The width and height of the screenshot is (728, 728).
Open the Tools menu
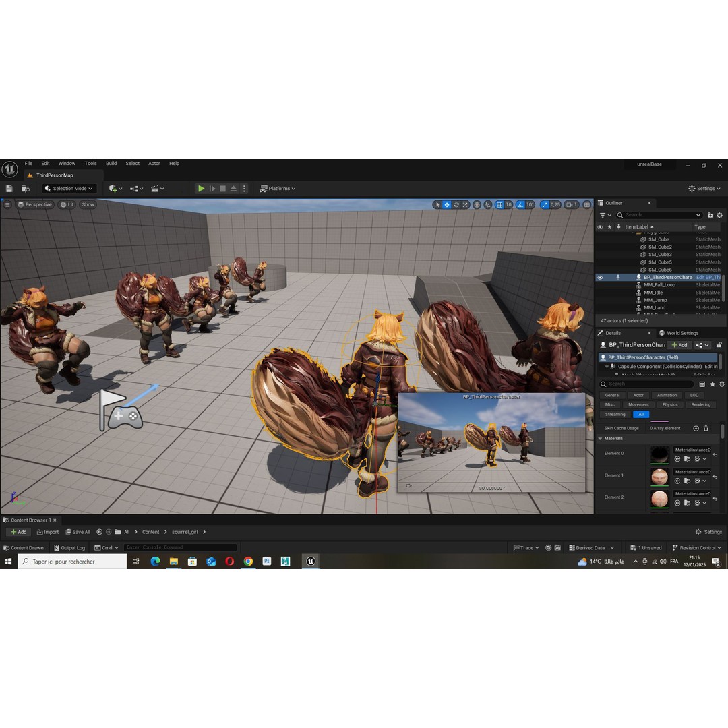90,163
